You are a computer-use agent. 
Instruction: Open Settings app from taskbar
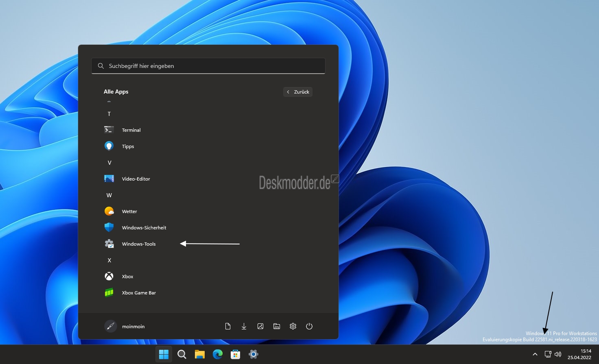coord(254,354)
